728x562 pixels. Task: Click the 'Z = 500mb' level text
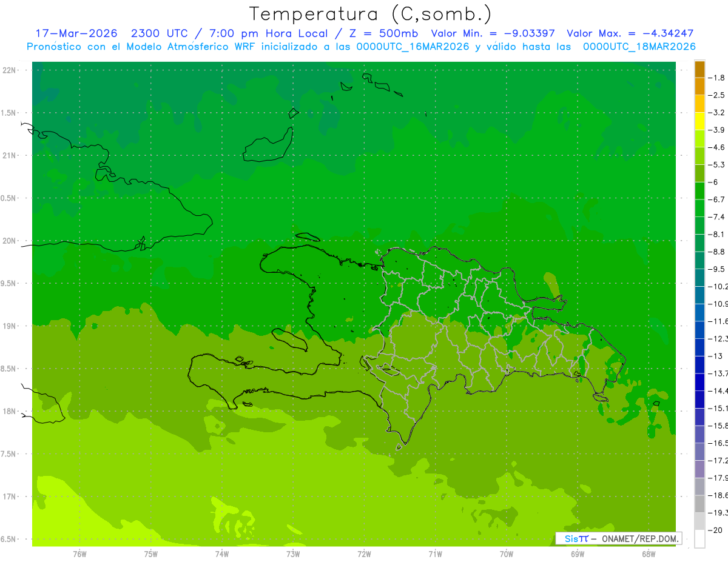click(x=380, y=33)
